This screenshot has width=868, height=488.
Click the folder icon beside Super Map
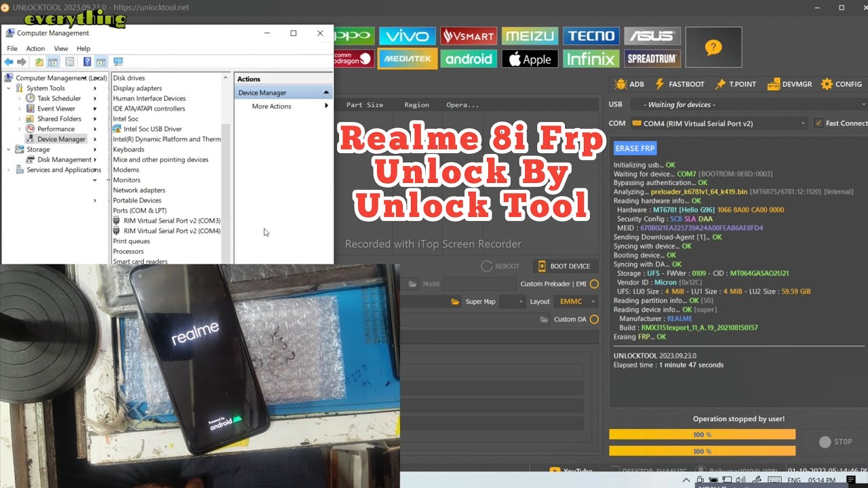tap(456, 302)
